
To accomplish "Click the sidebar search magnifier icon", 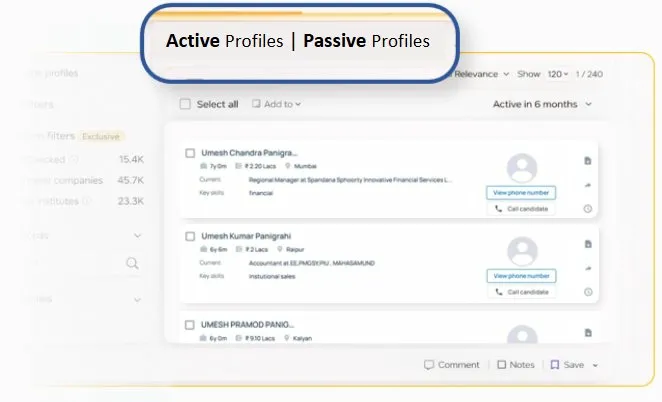I will tap(132, 263).
